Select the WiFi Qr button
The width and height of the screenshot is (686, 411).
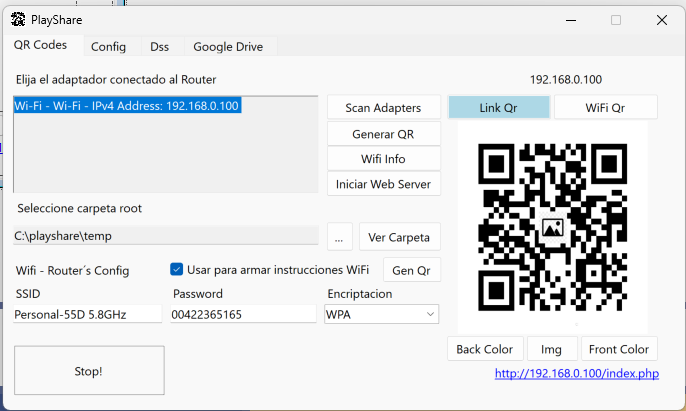[606, 108]
